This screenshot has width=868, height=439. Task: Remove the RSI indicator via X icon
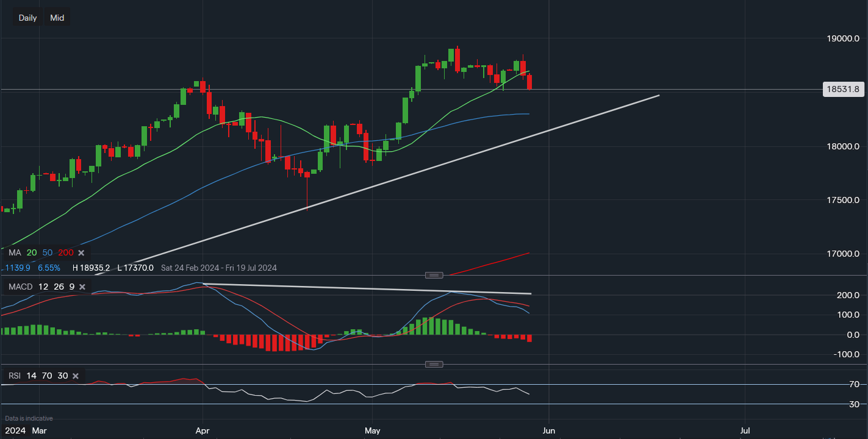[76, 376]
